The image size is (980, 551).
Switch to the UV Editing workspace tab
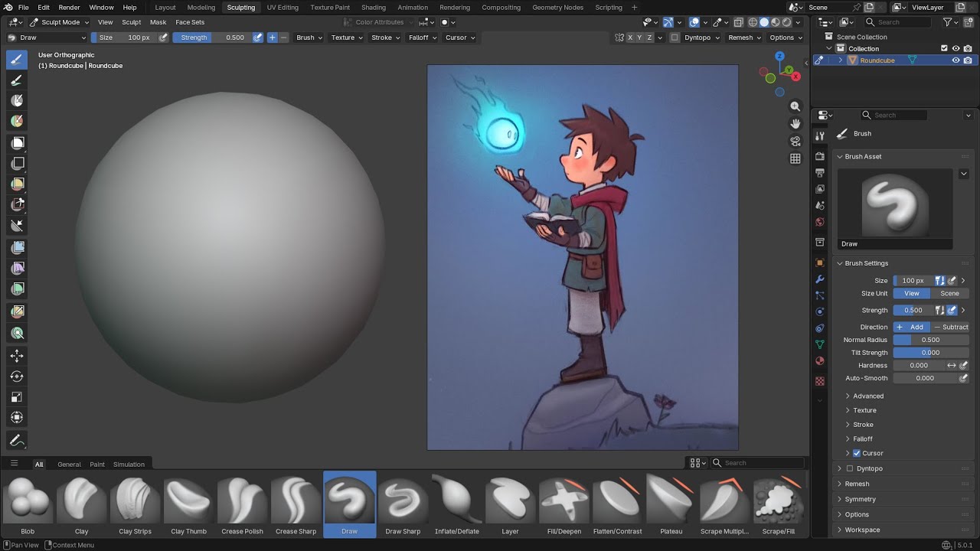coord(283,7)
